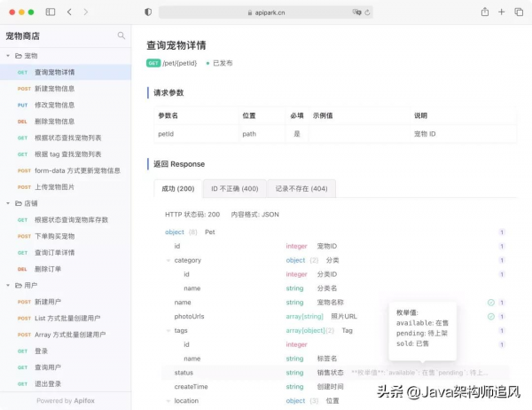This screenshot has width=532, height=410.
Task: Click the badge 1 on 宠物ID row
Action: pyautogui.click(x=502, y=246)
